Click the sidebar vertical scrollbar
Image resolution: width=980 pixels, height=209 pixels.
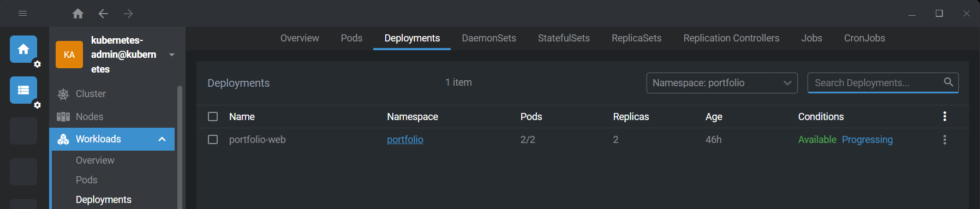(180, 147)
